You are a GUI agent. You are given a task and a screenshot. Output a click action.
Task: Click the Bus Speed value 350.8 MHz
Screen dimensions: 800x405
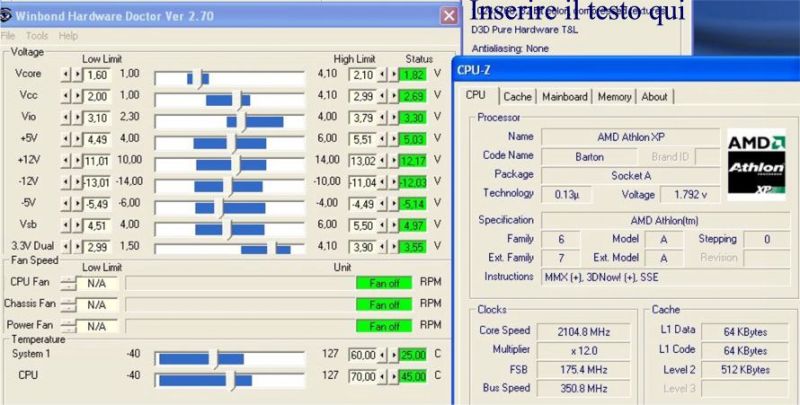click(583, 389)
